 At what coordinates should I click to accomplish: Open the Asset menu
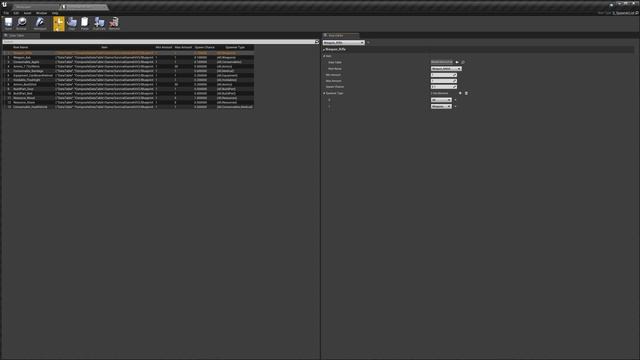27,13
